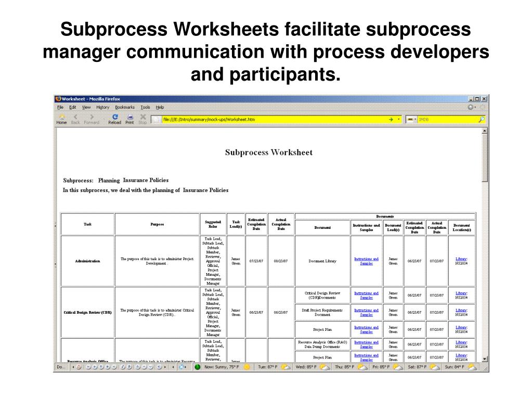The height and width of the screenshot is (399, 532).
Task: Click the Stop loading icon
Action: coord(142,119)
